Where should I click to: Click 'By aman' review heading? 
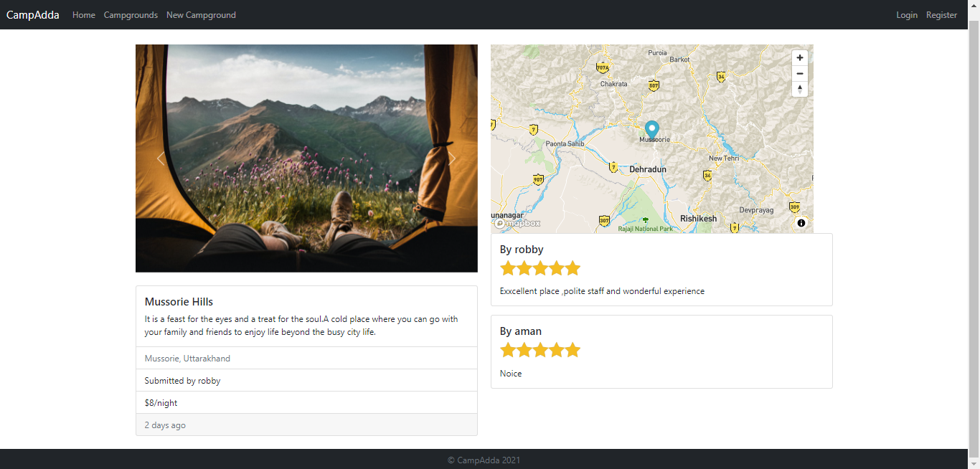coord(521,331)
